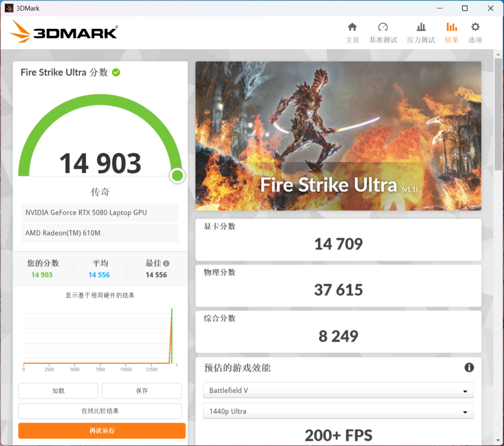The image size is (504, 446).
Task: Click the 200+ FPS estimate text
Action: tap(338, 435)
